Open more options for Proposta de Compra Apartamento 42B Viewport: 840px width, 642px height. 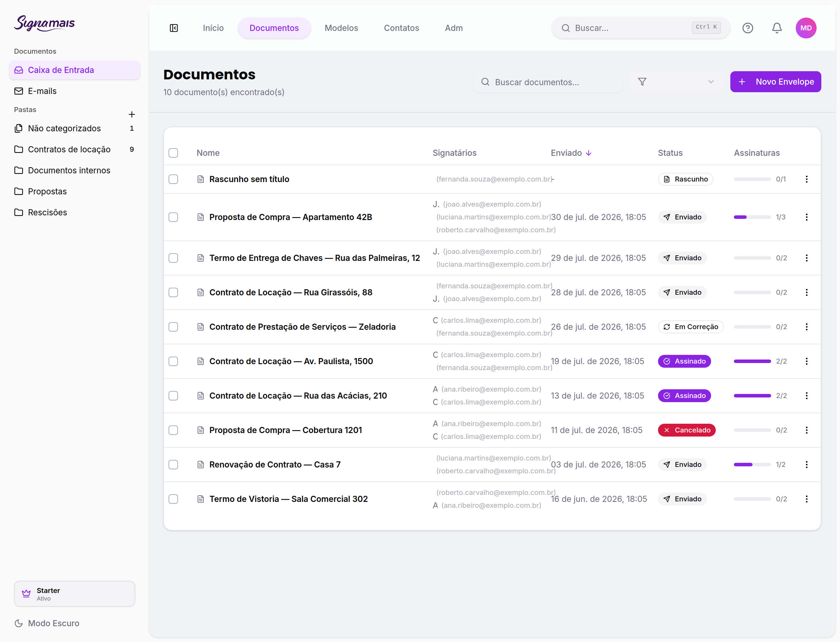(x=806, y=217)
